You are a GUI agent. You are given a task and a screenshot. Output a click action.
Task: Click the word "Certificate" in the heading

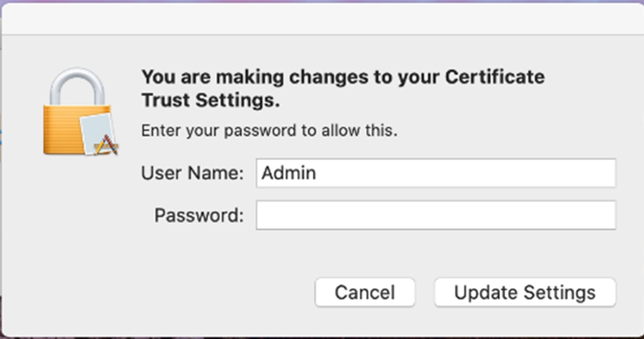pyautogui.click(x=495, y=77)
